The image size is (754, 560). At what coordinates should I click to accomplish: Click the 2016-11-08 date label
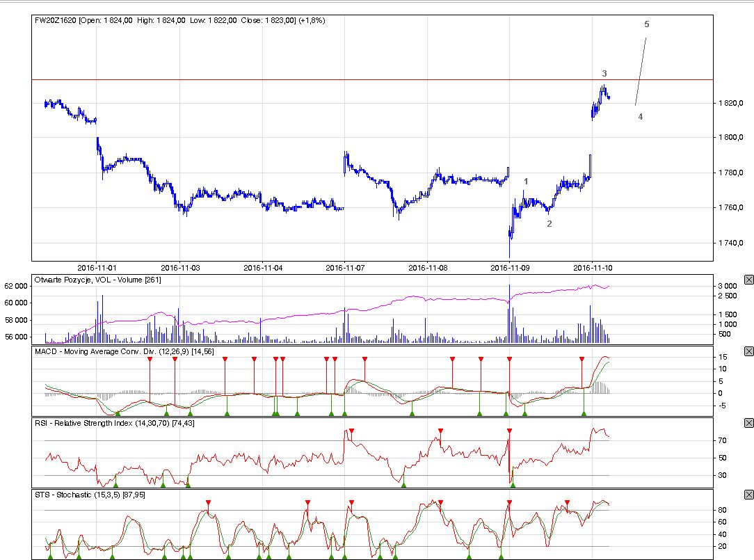pos(428,268)
